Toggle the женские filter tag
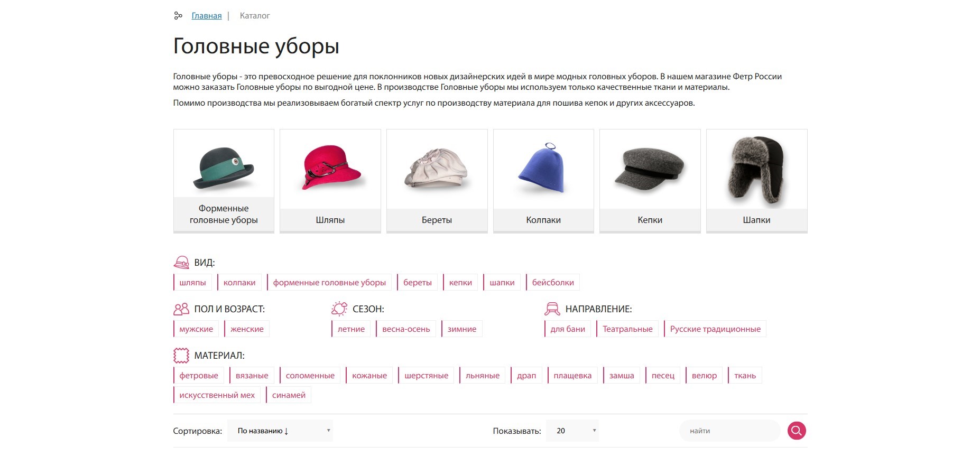Screen dimensions: 980x456 pyautogui.click(x=247, y=329)
